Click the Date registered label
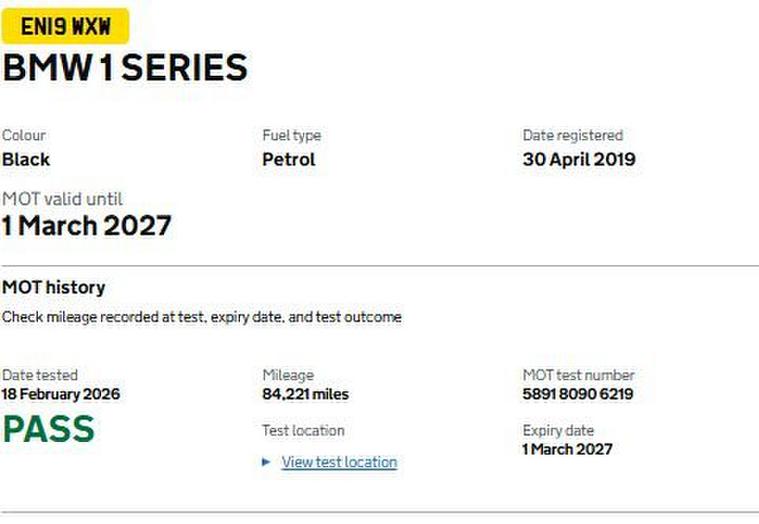Viewport: 759px width, 524px height. point(572,135)
